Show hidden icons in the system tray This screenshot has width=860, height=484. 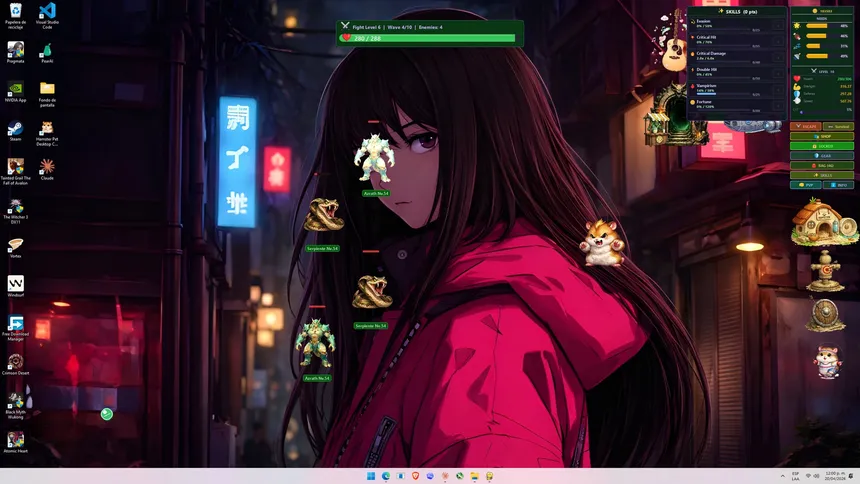[782, 476]
